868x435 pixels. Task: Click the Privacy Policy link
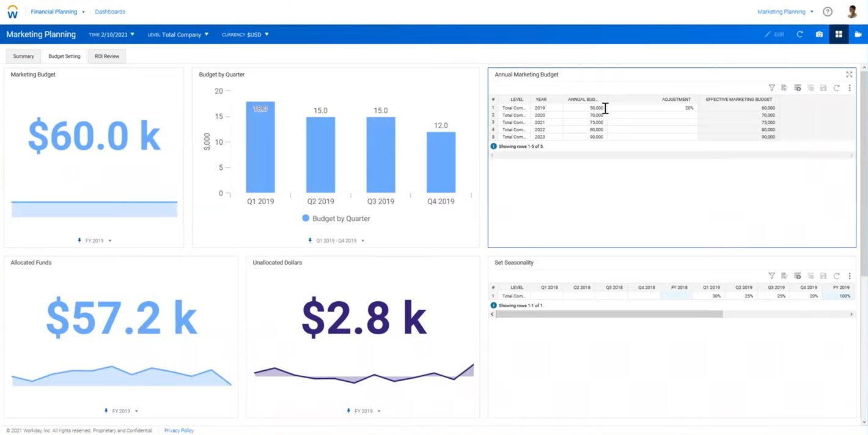178,430
